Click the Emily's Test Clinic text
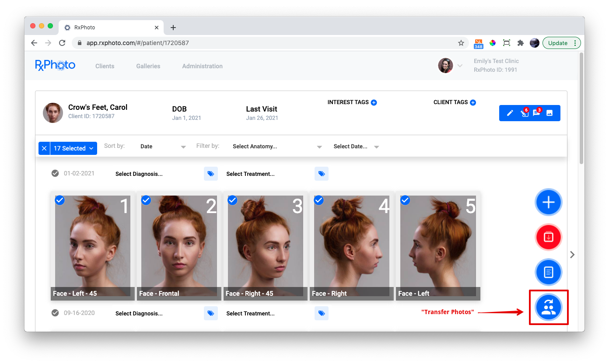The image size is (609, 364). (496, 61)
